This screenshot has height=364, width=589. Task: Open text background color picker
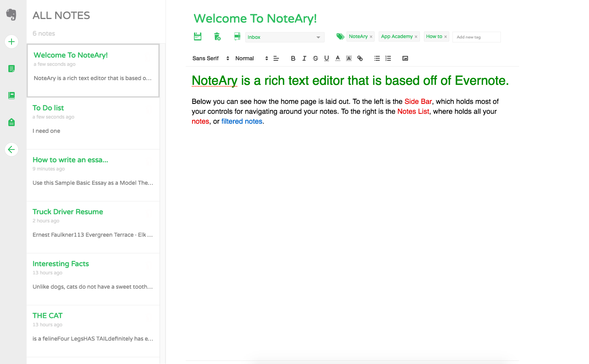coord(348,58)
